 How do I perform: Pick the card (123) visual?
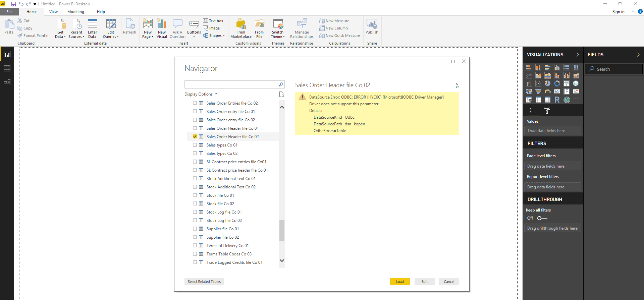pos(557,92)
